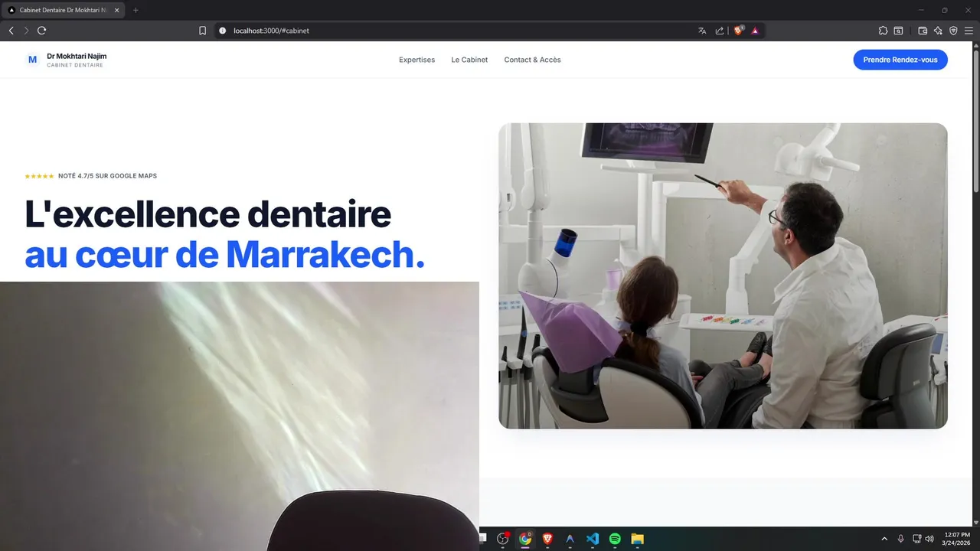Viewport: 980px width, 551px height.
Task: Open the Brave Wallet icon
Action: [923, 31]
